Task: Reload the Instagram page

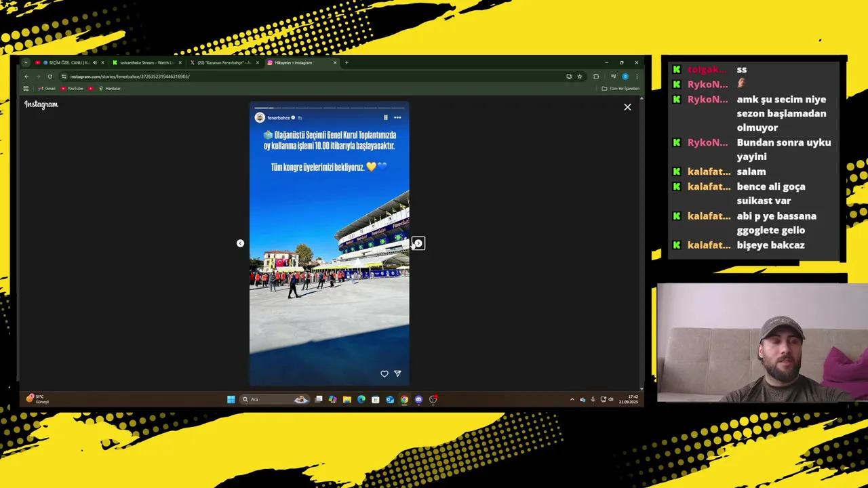Action: point(50,77)
